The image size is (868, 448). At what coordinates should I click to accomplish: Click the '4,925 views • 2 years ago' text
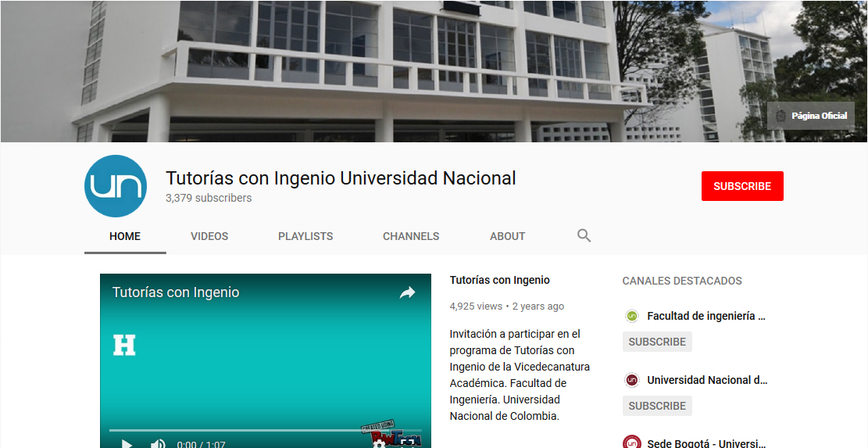click(x=507, y=306)
